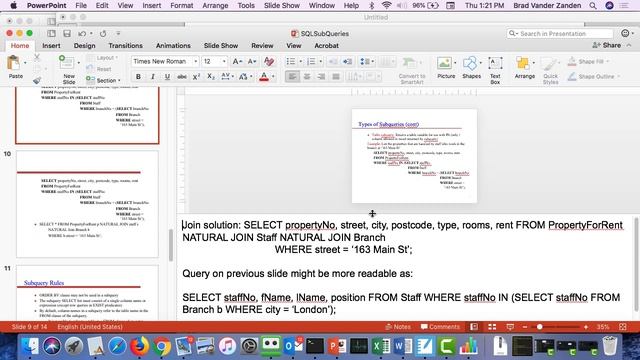Open Firefox from the Dock
The height and width of the screenshot is (360, 640).
tap(140, 346)
